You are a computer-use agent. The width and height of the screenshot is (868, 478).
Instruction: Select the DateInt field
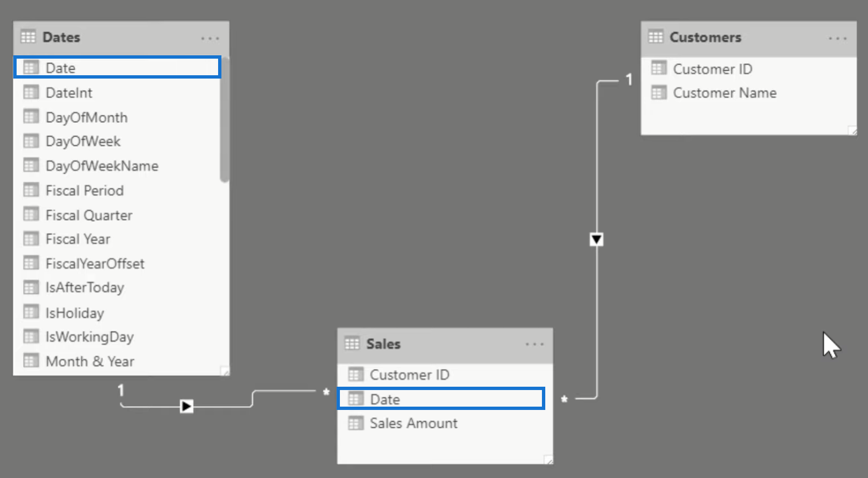click(116, 92)
